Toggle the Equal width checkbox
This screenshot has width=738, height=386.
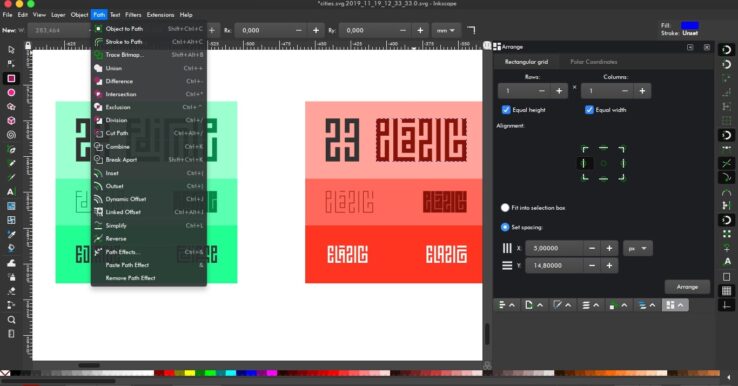pos(589,110)
